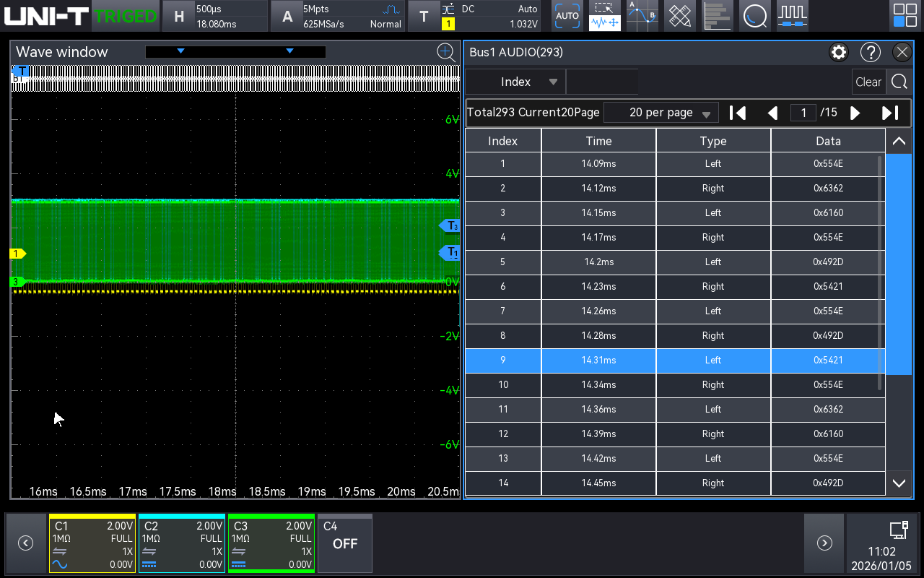Click T1 trigger level marker
Screen dimensions: 924x578
[x=450, y=252]
